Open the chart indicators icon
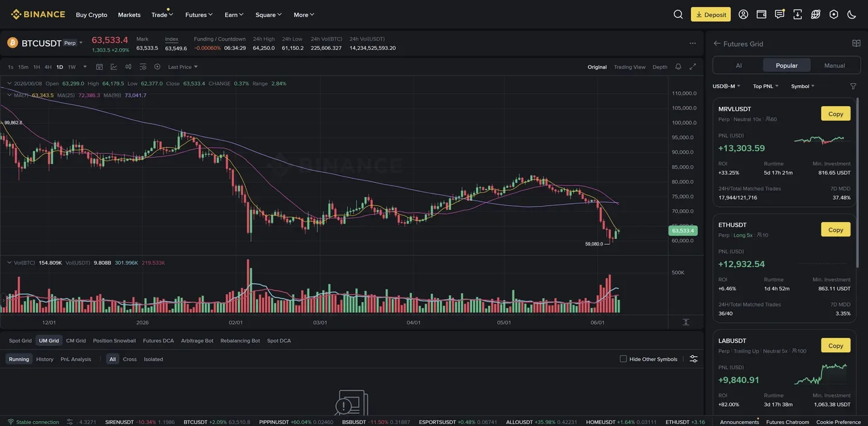This screenshot has height=426, width=868. point(114,67)
